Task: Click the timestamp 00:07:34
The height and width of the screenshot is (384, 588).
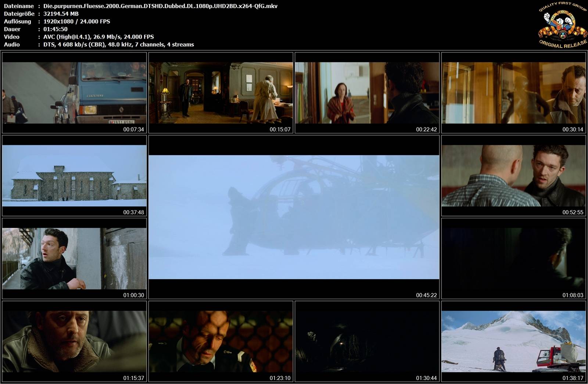Action: click(134, 129)
